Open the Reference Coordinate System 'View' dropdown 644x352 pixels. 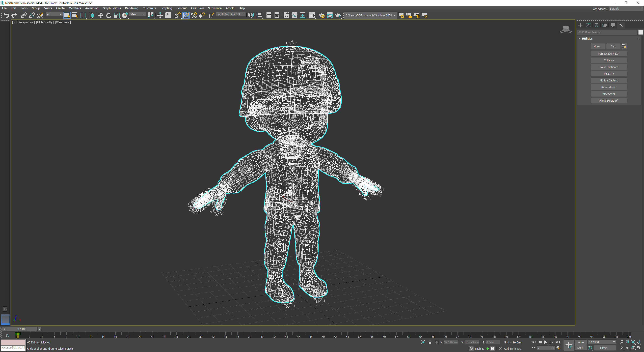point(138,14)
